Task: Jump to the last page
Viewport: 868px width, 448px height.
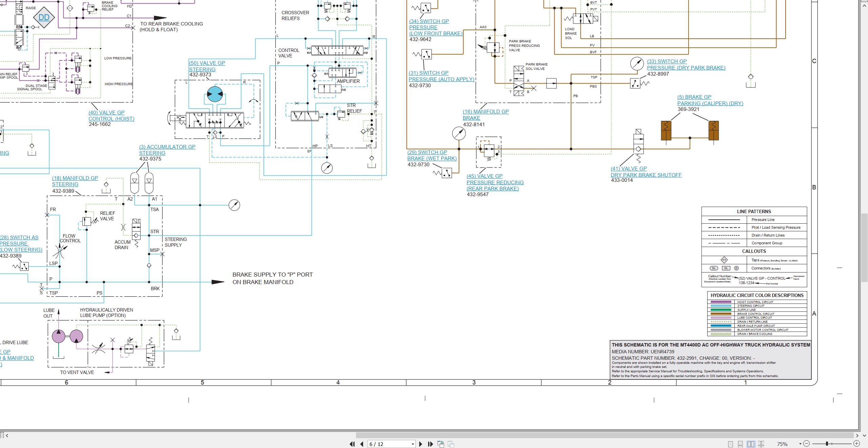Action: (431, 444)
